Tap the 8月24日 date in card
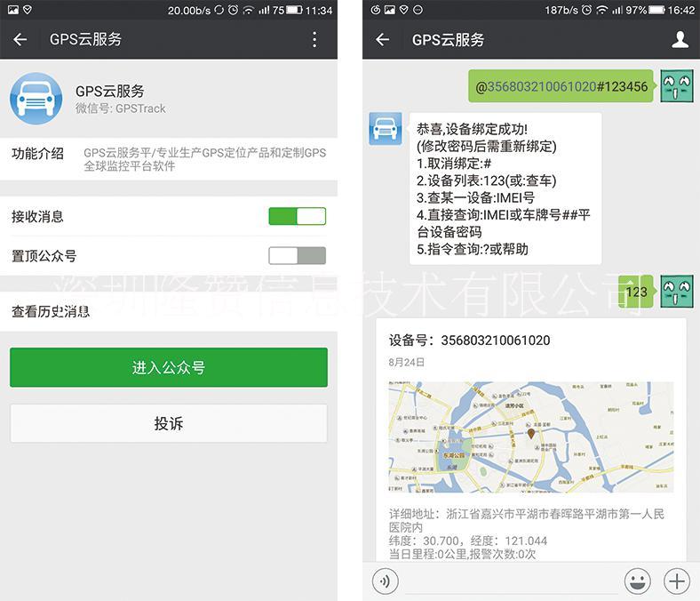700x601 pixels. pos(406,362)
